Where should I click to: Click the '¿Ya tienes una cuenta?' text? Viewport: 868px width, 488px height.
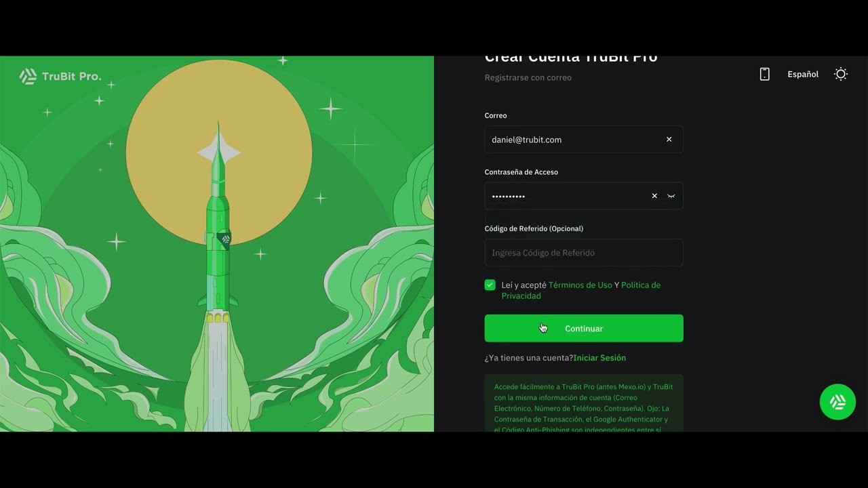point(529,358)
